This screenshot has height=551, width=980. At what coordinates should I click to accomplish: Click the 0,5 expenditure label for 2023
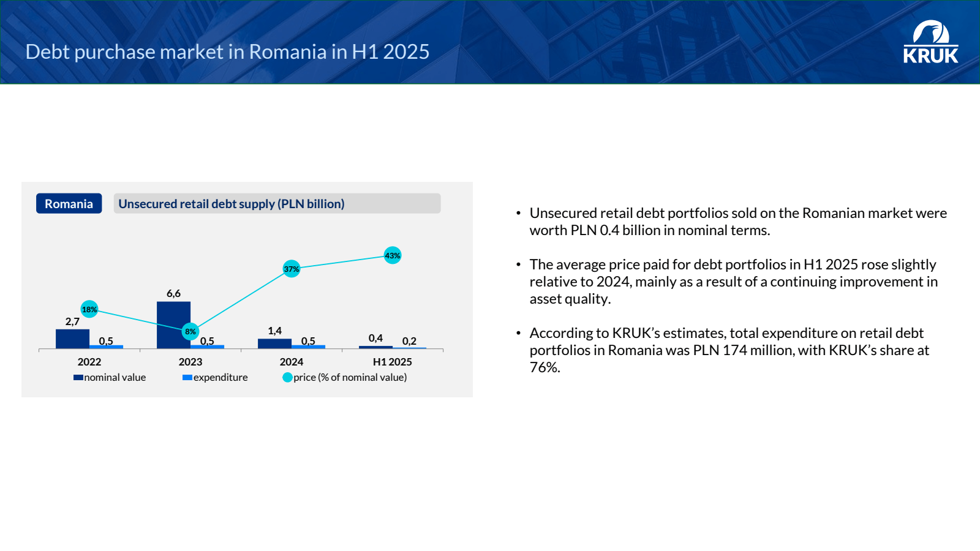207,341
